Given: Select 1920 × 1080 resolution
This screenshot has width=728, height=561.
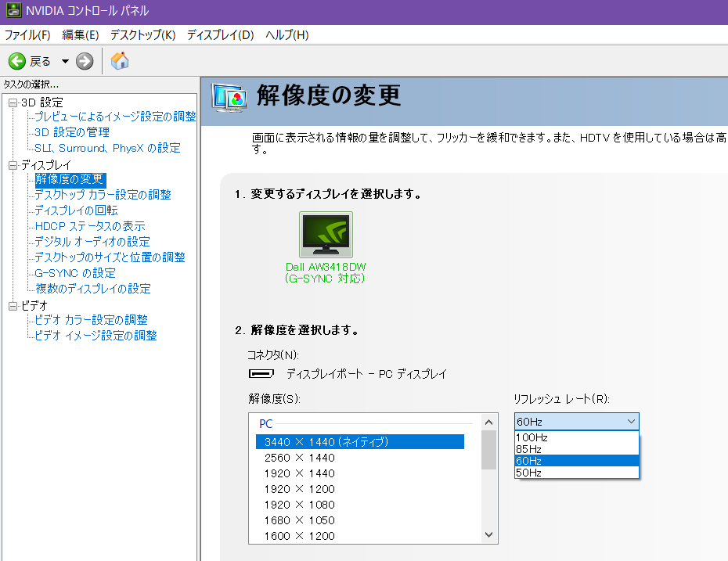Looking at the screenshot, I should [x=300, y=505].
